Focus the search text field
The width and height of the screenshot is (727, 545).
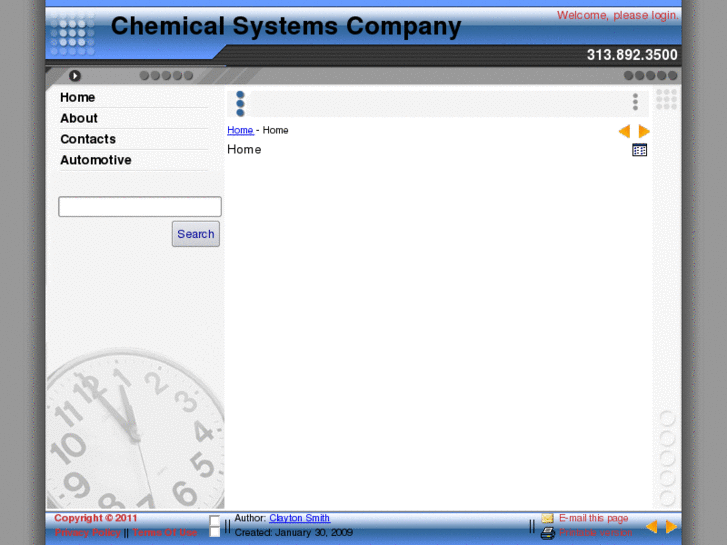(x=140, y=206)
